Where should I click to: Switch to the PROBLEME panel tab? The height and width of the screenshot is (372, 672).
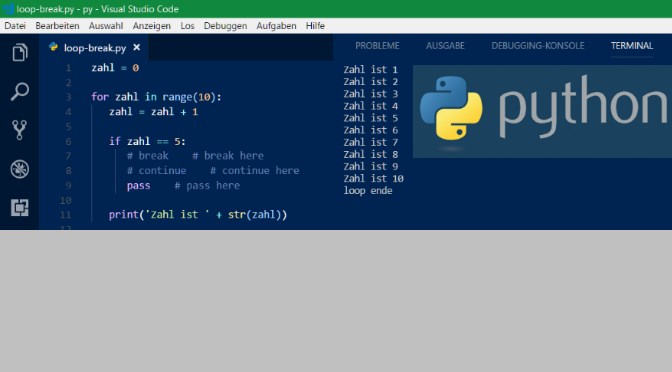(377, 45)
